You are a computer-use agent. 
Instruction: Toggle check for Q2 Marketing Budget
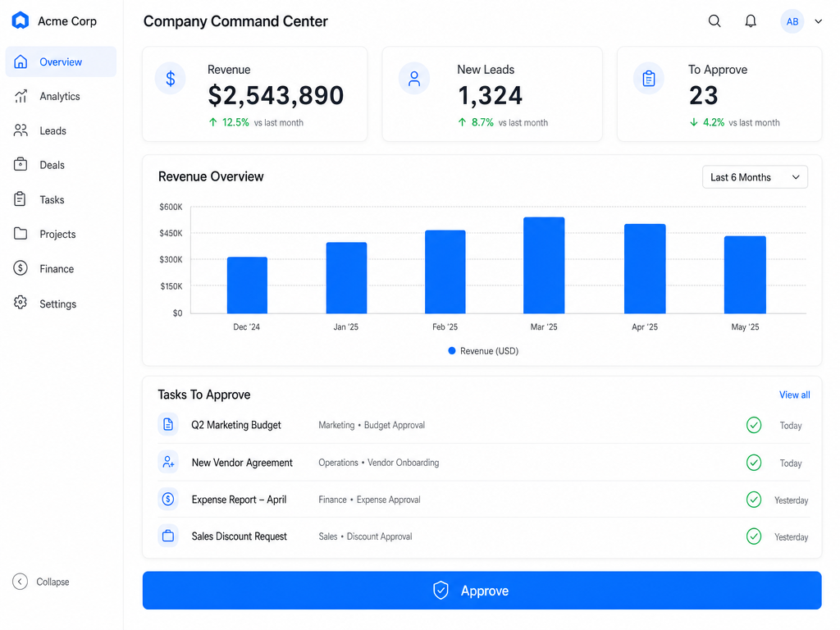tap(754, 425)
